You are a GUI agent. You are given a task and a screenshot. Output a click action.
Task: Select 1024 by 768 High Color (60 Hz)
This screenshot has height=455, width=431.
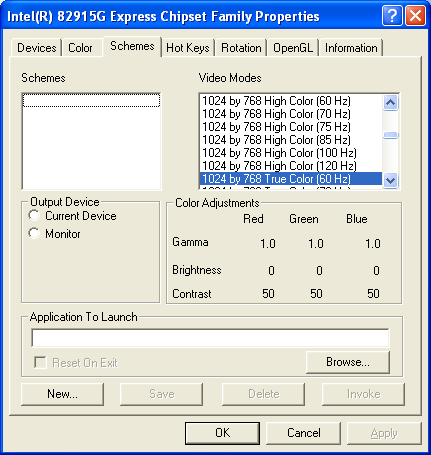291,101
